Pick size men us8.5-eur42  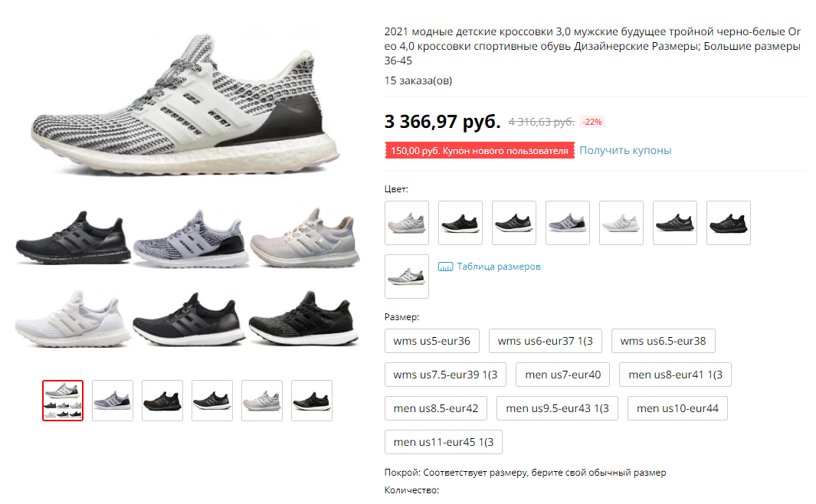click(x=435, y=408)
